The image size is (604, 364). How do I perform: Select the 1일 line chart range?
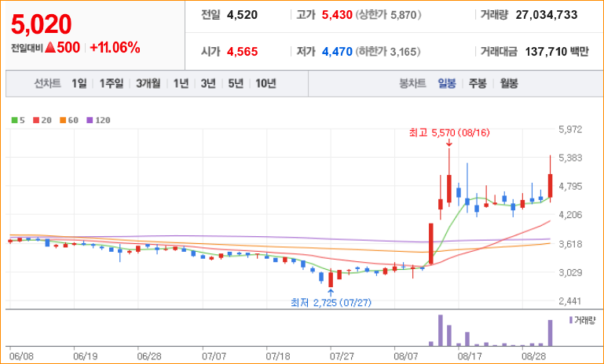pyautogui.click(x=79, y=83)
